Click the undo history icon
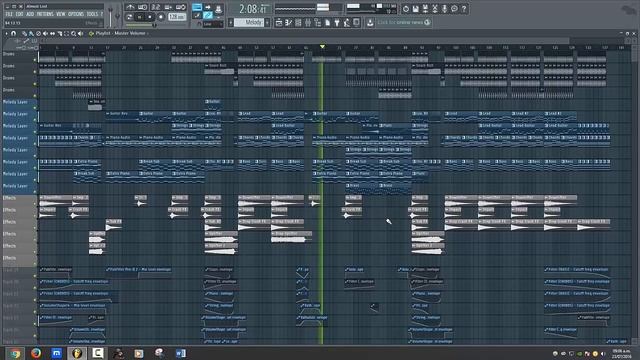The width and height of the screenshot is (640, 360). point(406,9)
